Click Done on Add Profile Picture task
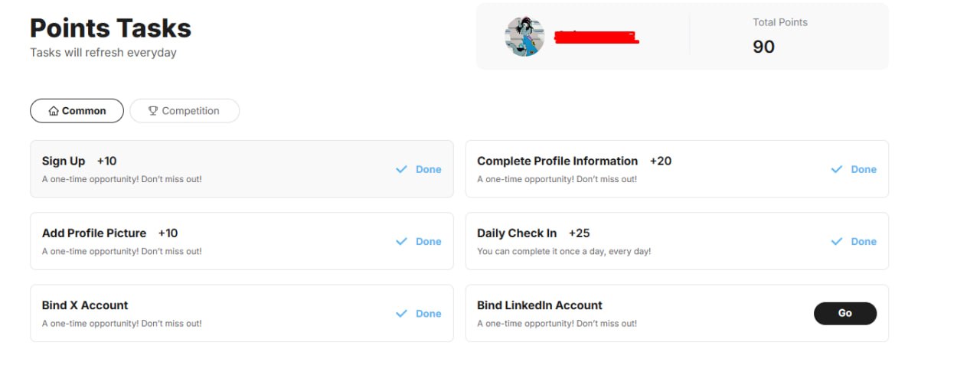 (x=429, y=241)
